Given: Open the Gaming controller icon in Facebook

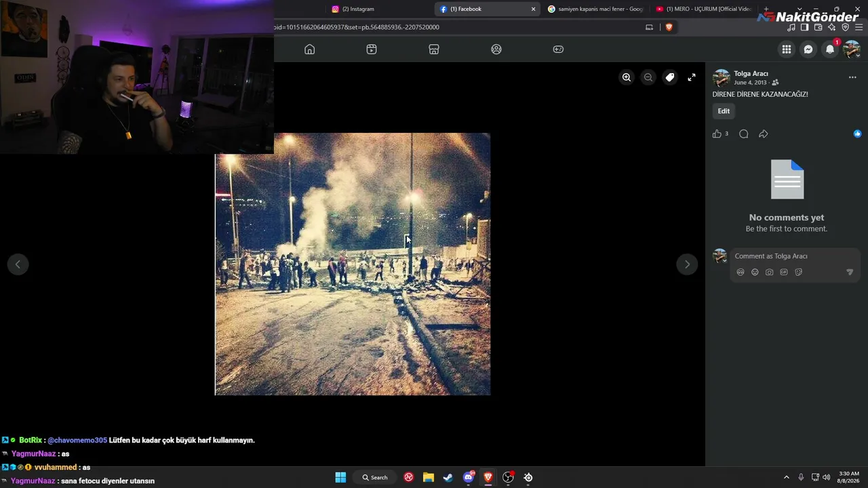Looking at the screenshot, I should tap(558, 49).
